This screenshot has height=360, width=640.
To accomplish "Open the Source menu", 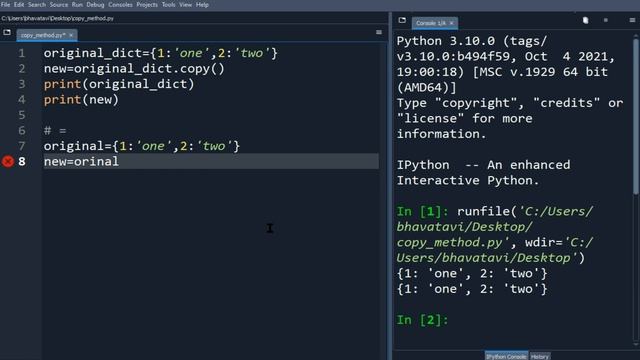I will tap(59, 4).
